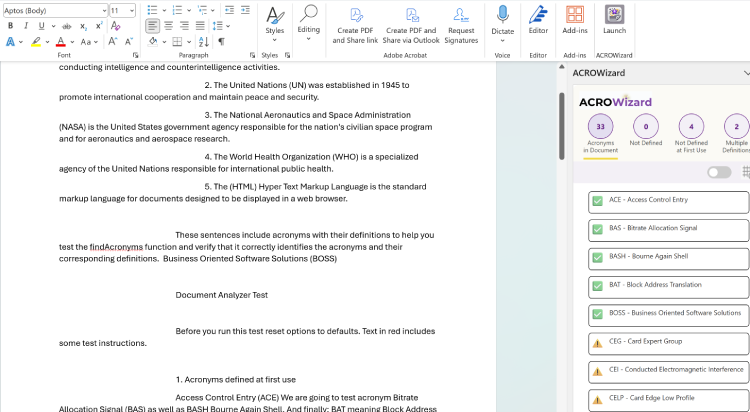The height and width of the screenshot is (412, 750).
Task: Create PDF and Share link
Action: (355, 26)
